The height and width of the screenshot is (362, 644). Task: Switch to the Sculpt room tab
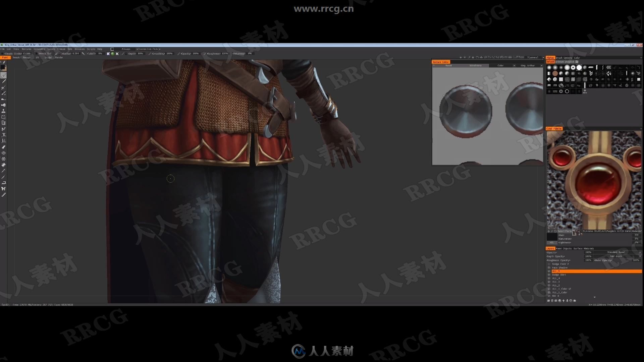pyautogui.click(x=48, y=57)
